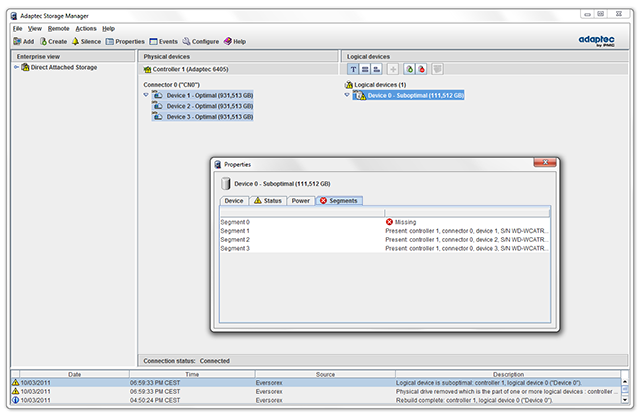Click the green create hot spare icon
The image size is (640, 414).
pyautogui.click(x=409, y=69)
